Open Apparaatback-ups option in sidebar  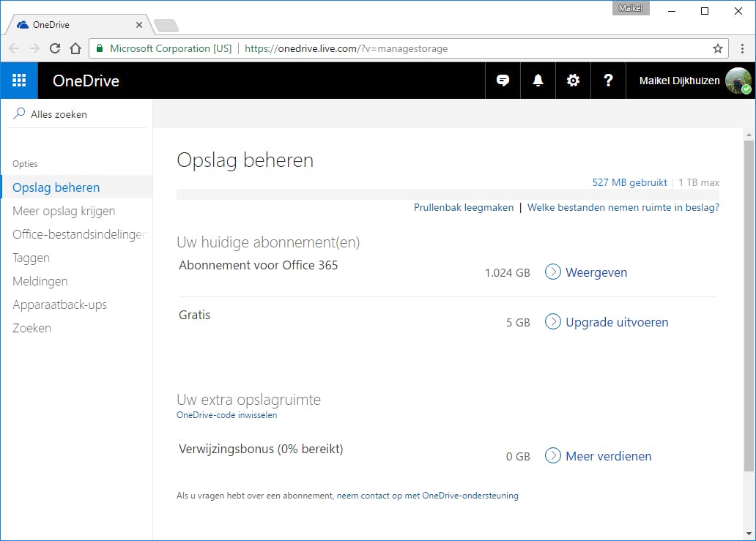pyautogui.click(x=59, y=305)
